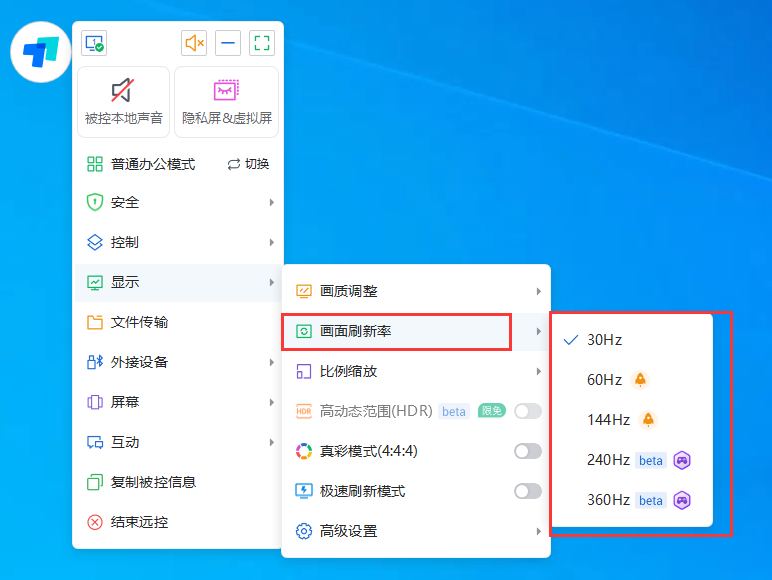Select the 显示 menu entry

point(178,282)
